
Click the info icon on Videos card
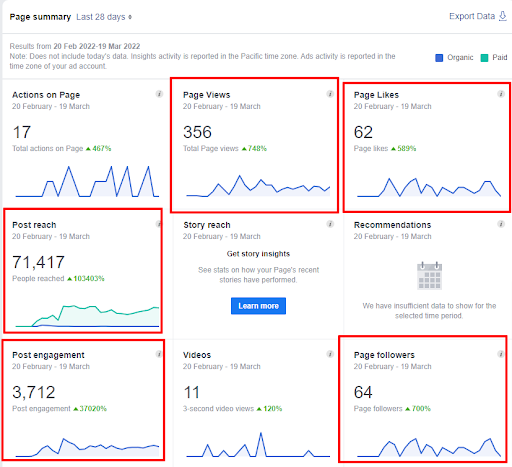[x=330, y=354]
